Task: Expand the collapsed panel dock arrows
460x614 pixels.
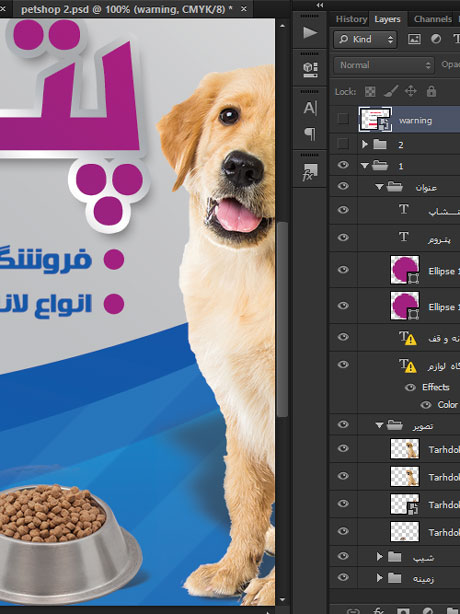Action: pos(320,5)
